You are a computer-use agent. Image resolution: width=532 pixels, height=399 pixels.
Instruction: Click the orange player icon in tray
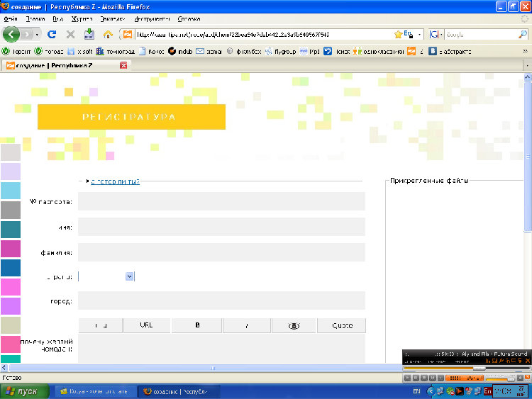click(459, 391)
